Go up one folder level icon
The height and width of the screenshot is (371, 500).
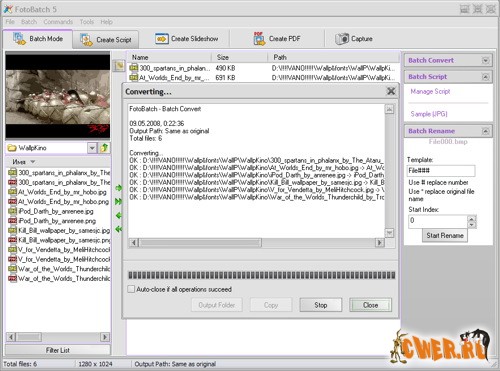[104, 148]
